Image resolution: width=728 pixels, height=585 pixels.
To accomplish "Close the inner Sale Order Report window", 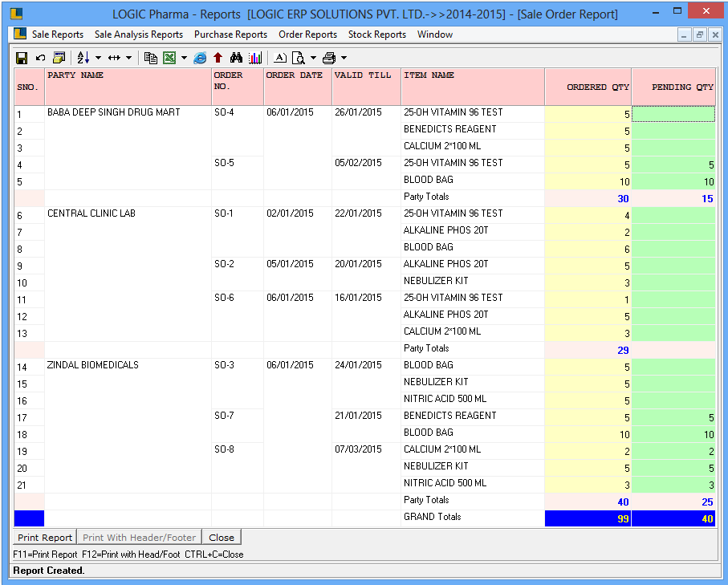I will pos(715,35).
